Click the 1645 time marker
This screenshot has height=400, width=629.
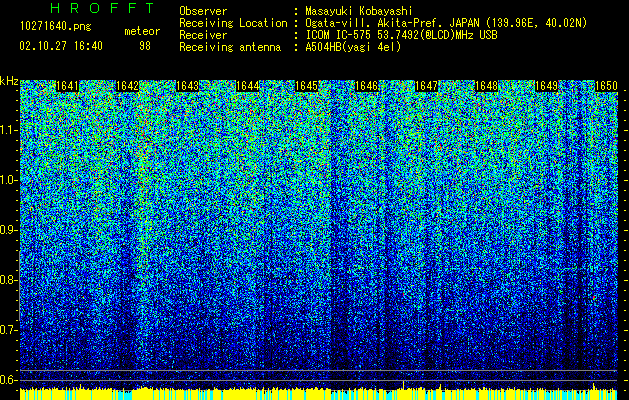[x=307, y=86]
